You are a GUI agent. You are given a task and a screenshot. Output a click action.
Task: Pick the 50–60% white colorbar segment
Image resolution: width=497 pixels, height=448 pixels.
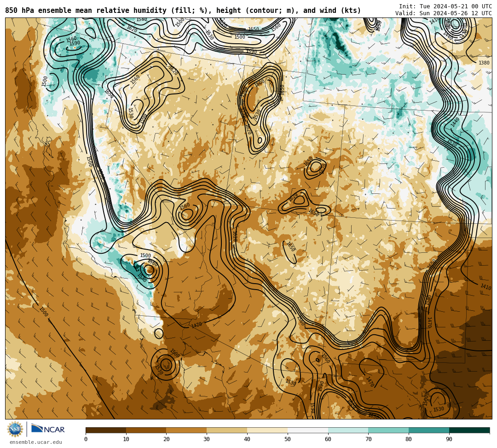[x=308, y=430]
